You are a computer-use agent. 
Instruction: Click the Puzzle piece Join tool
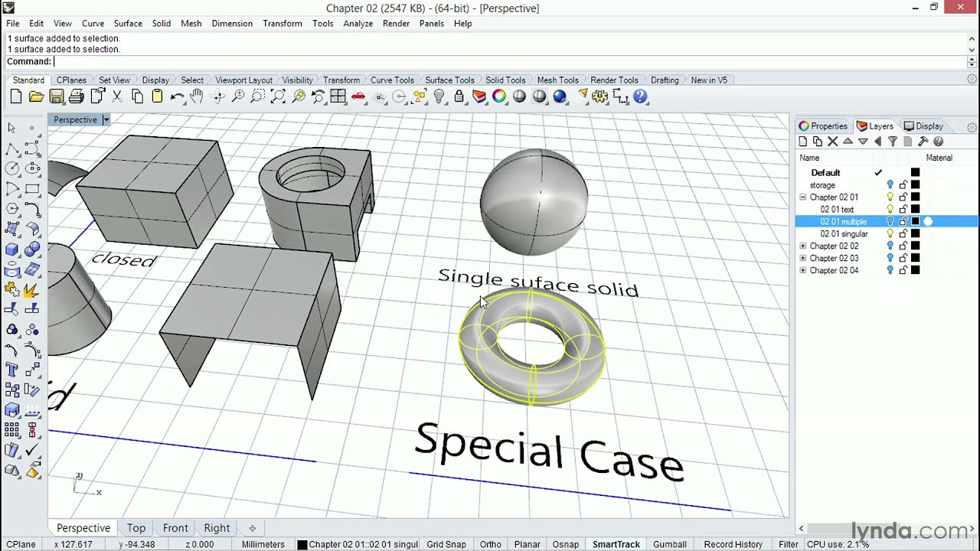[x=11, y=290]
